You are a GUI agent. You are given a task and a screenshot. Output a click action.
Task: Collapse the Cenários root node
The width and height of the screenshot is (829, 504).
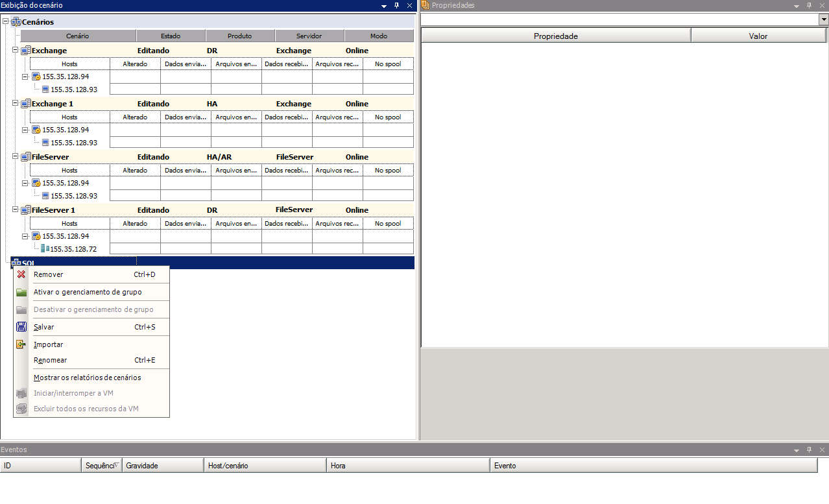[x=6, y=22]
